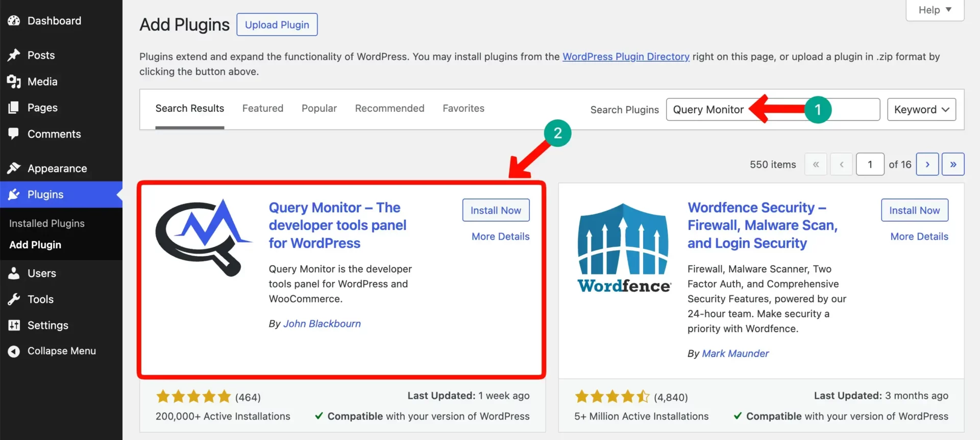
Task: Click '200,000+ Active Installations' text
Action: [223, 416]
